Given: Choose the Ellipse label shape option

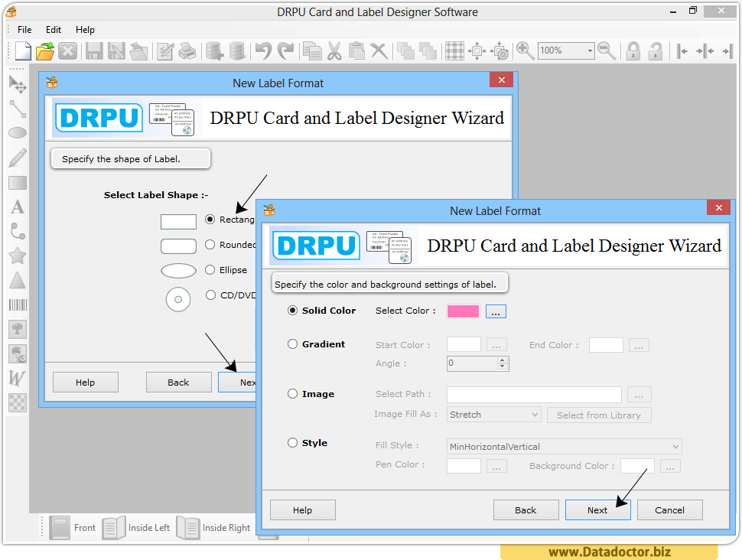Looking at the screenshot, I should tap(210, 270).
